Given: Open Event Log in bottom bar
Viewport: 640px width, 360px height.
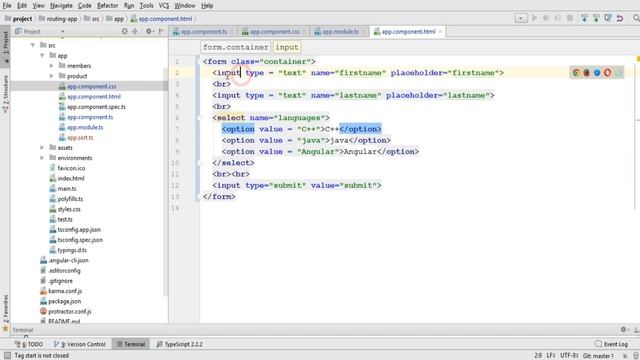Looking at the screenshot, I should point(611,344).
